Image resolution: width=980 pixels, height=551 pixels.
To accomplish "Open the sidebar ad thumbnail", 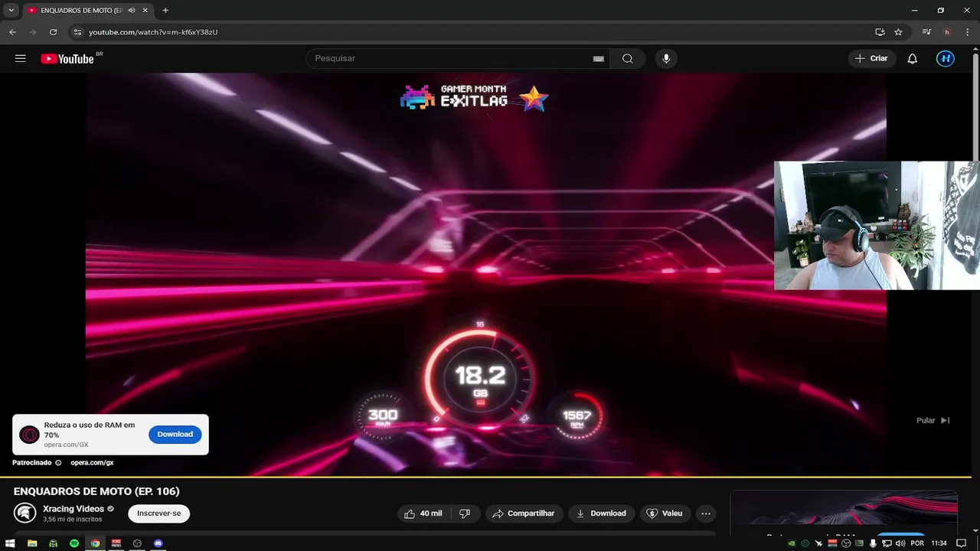I will point(844,514).
